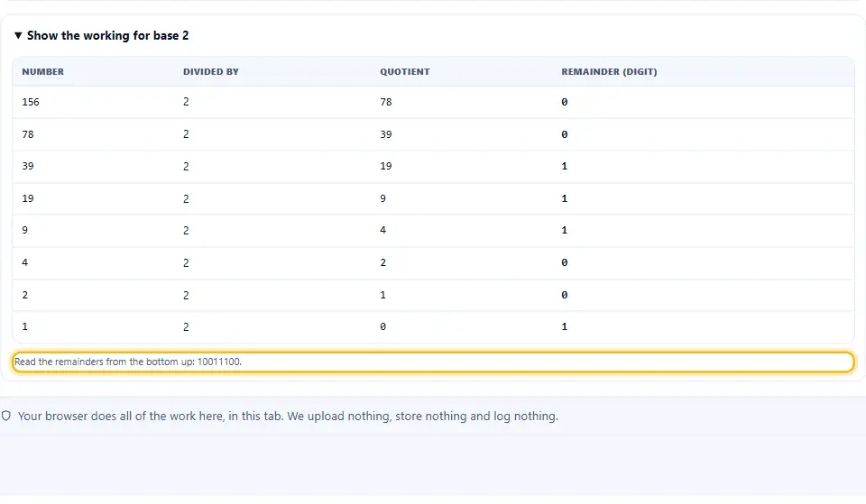Select the quotient cell 39 in the 78 row

click(386, 134)
